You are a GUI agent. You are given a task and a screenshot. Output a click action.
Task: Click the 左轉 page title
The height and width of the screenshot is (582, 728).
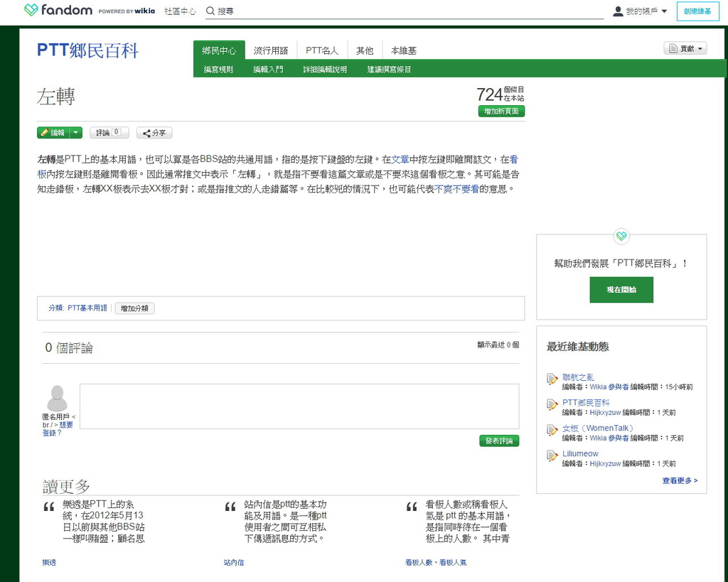[x=55, y=97]
